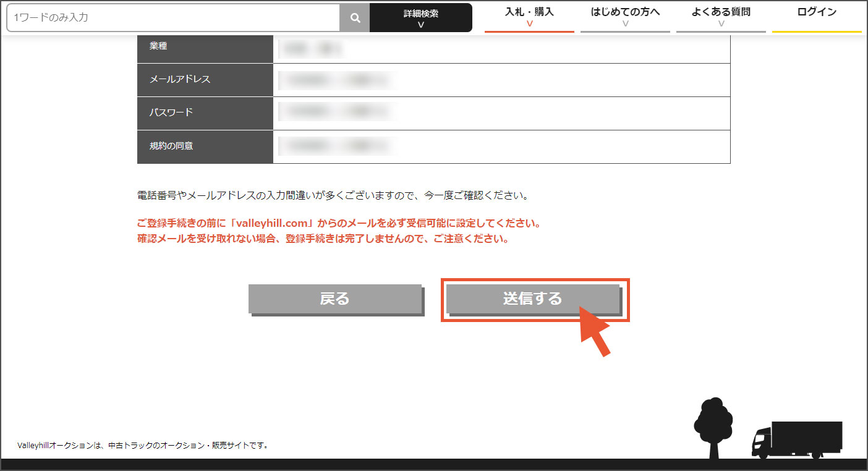Screen dimensions: 868x471
Task: Click the 電話番号やメールアドレス confirmation notice text
Action: point(333,195)
